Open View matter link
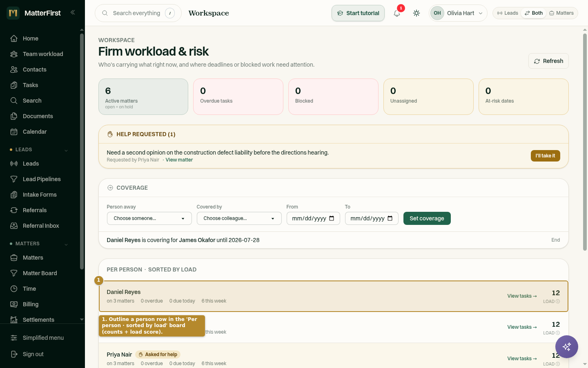Screen dimensions: 588x368 [179, 160]
